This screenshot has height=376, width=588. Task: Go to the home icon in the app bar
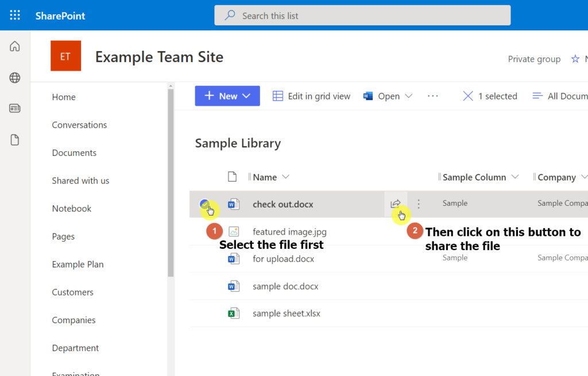pyautogui.click(x=14, y=46)
